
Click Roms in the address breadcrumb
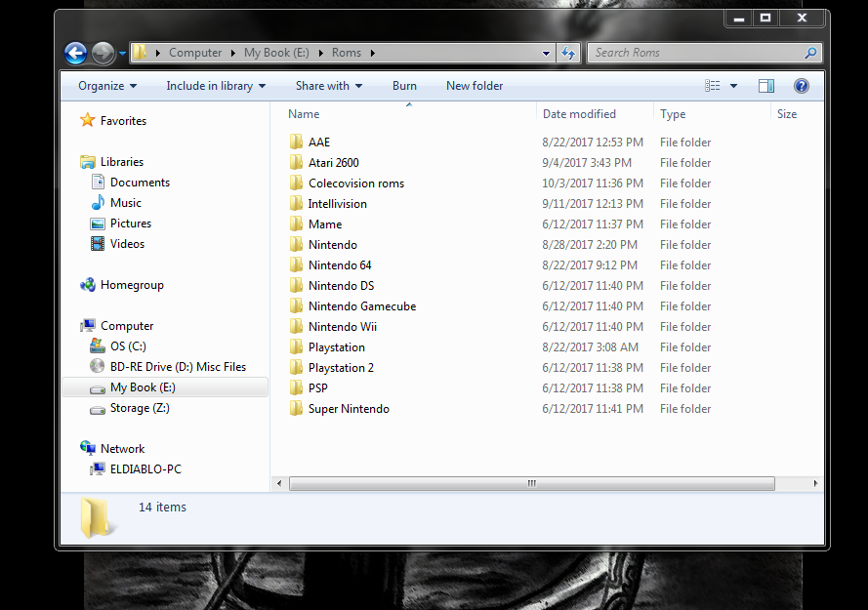pyautogui.click(x=346, y=53)
